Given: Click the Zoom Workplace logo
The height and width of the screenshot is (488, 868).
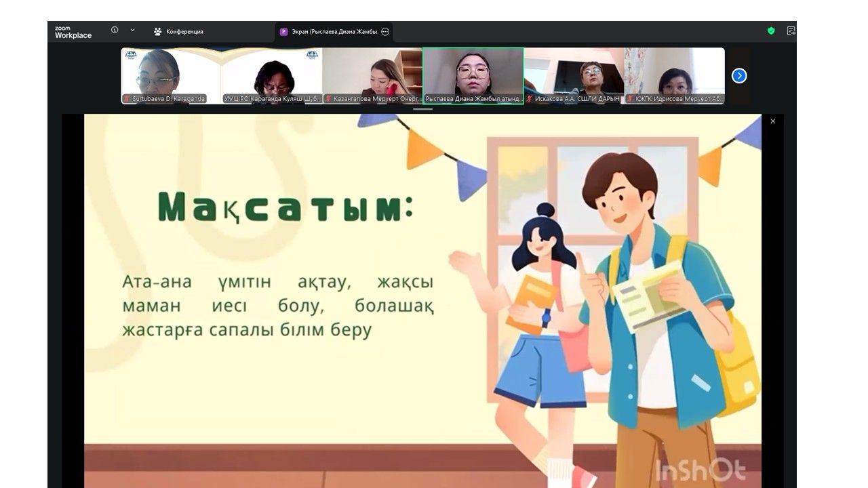Looking at the screenshot, I should (73, 32).
